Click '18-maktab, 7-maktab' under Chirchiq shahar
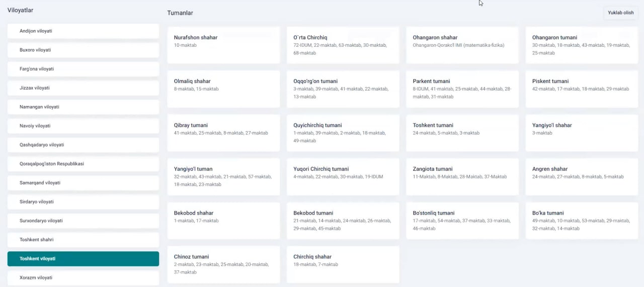 pos(315,264)
